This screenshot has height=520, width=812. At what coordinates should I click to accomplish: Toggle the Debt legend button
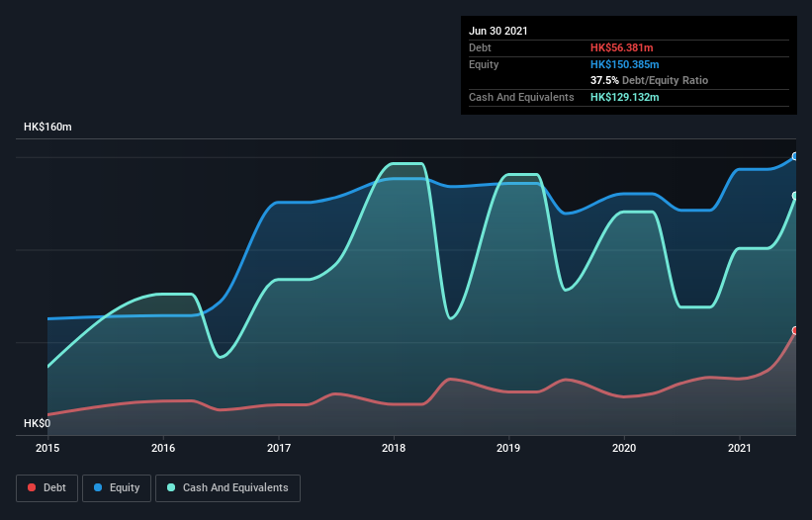point(47,488)
